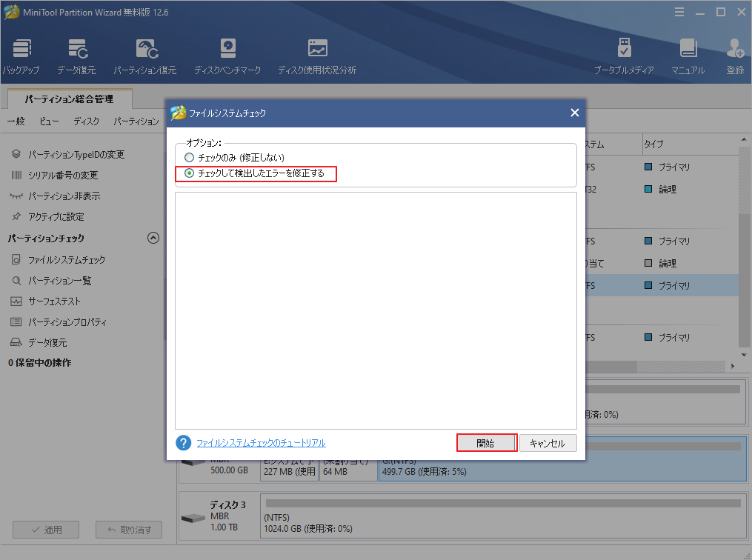Screen dimensions: 752x560
Task: Switch to the ビュー menu item
Action: tap(48, 121)
